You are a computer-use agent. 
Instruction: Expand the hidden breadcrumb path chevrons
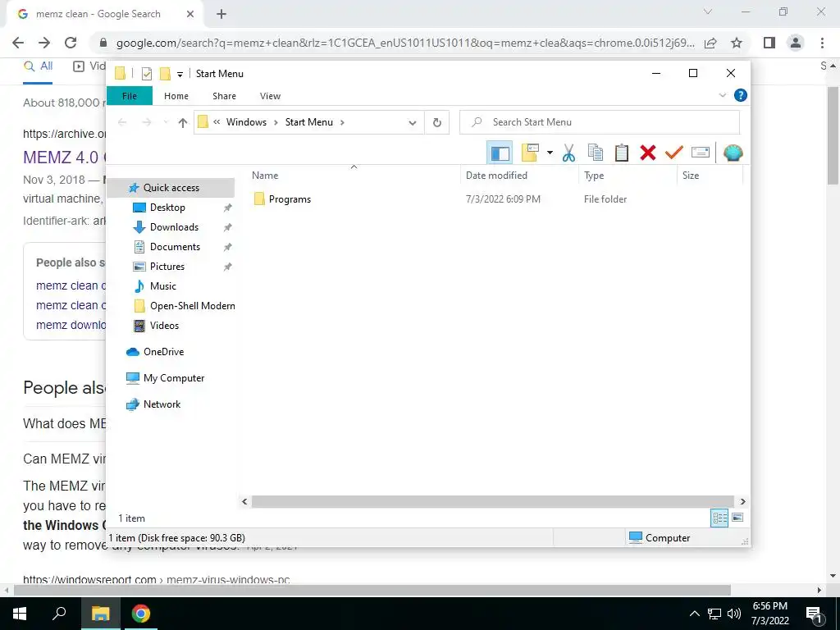[217, 122]
